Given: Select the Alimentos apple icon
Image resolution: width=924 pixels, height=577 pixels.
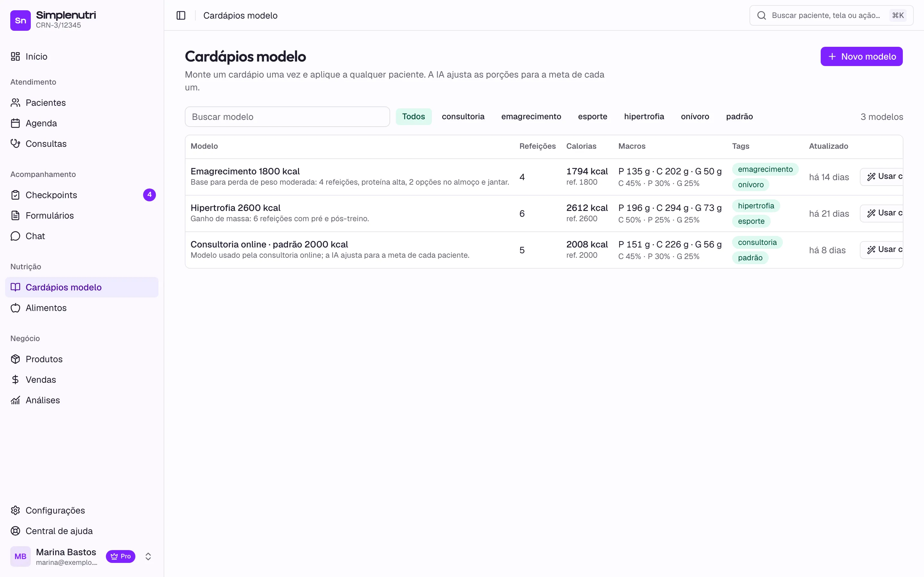Looking at the screenshot, I should coord(15,308).
